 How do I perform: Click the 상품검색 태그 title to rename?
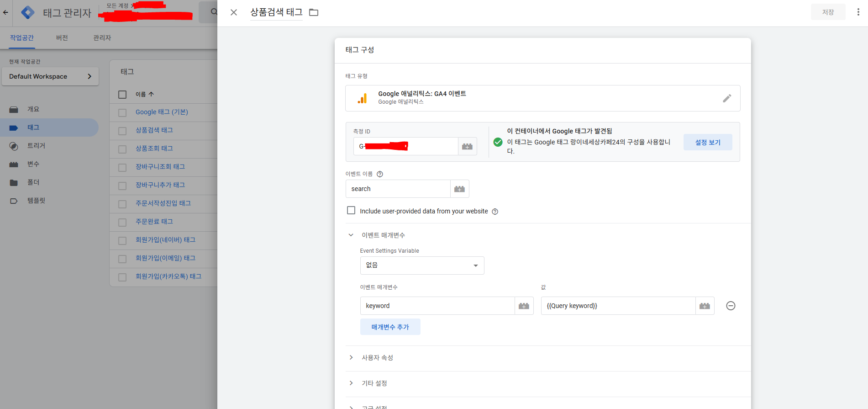click(276, 12)
